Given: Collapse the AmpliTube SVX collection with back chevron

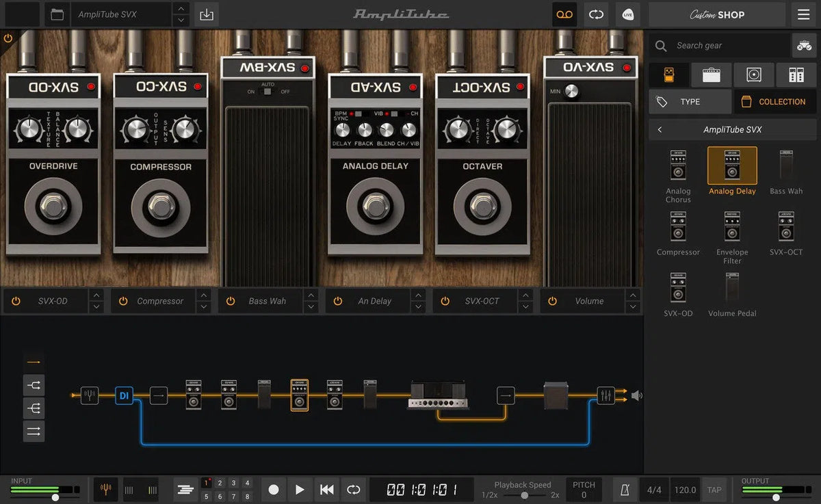Looking at the screenshot, I should point(660,129).
